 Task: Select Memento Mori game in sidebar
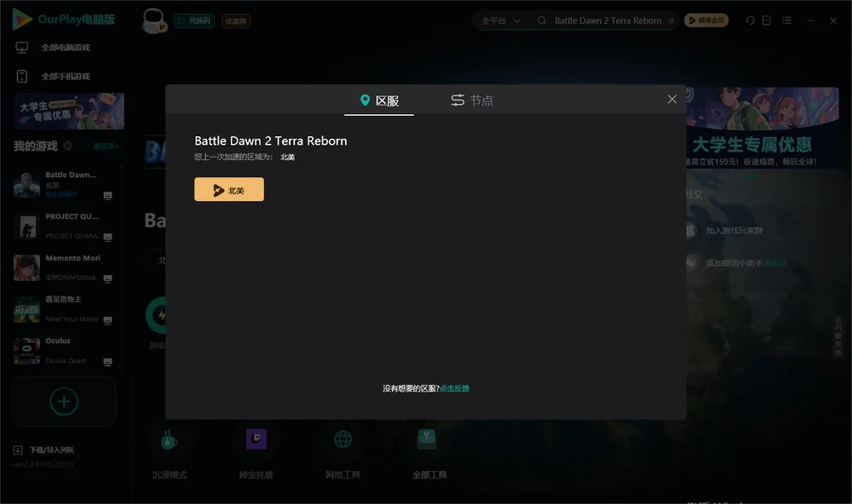click(x=63, y=267)
